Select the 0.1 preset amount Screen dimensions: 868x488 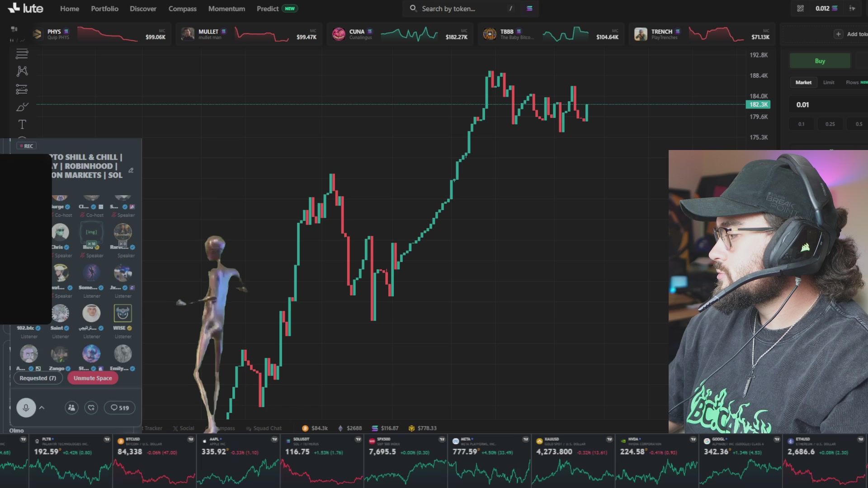point(801,124)
